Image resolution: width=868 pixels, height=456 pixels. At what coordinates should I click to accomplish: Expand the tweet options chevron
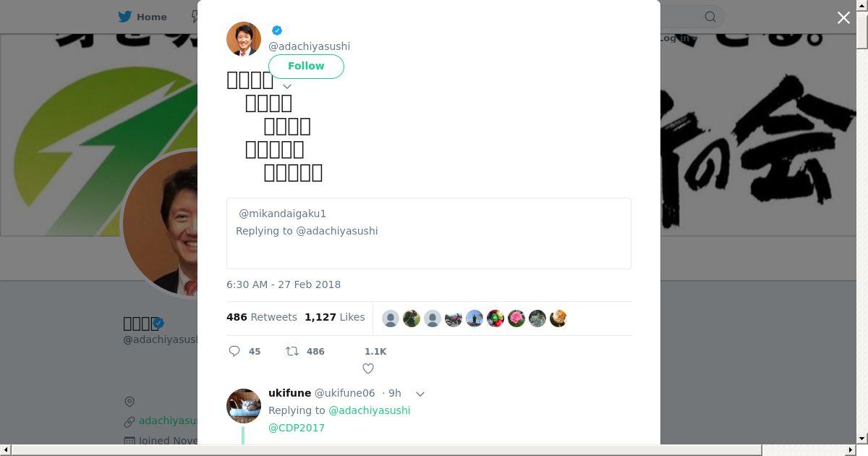(287, 87)
